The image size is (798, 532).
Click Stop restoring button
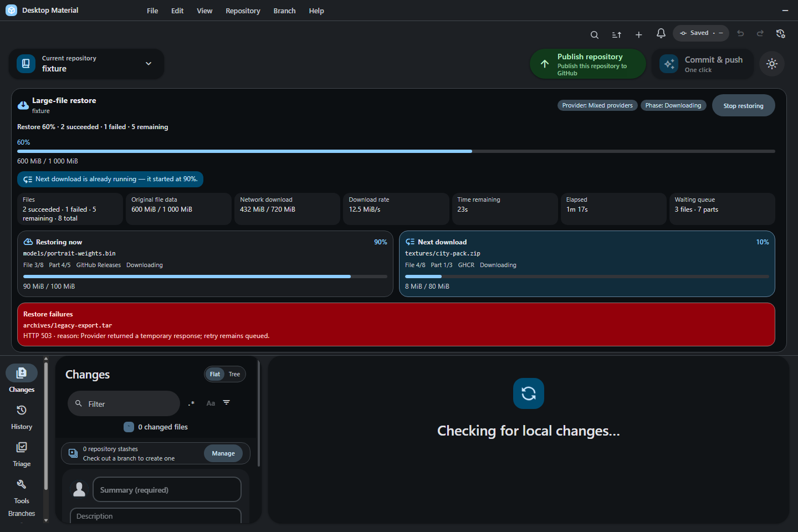(743, 105)
